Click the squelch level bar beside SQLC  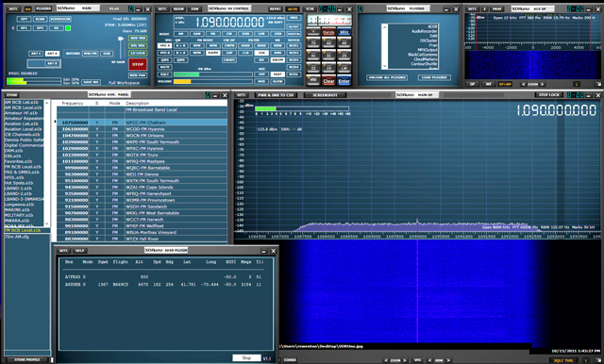pos(213,74)
